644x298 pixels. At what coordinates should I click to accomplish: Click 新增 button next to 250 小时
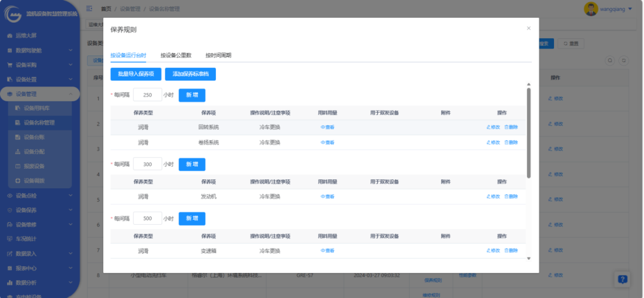[x=192, y=95]
